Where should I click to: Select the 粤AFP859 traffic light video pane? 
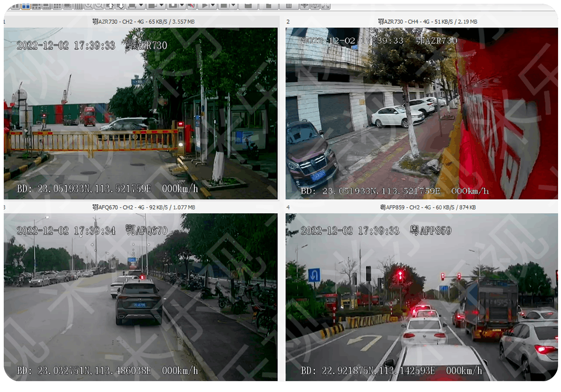421,297
